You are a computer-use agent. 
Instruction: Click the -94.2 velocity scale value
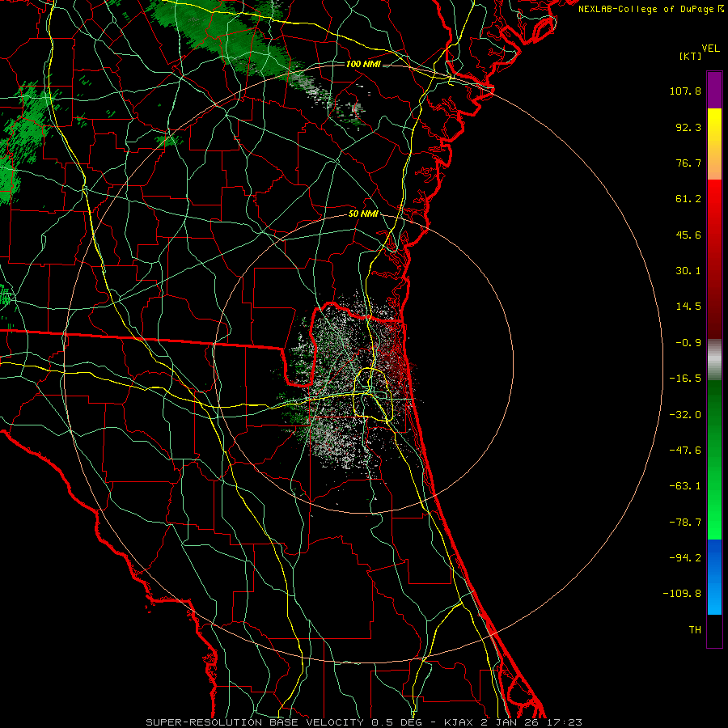point(685,557)
